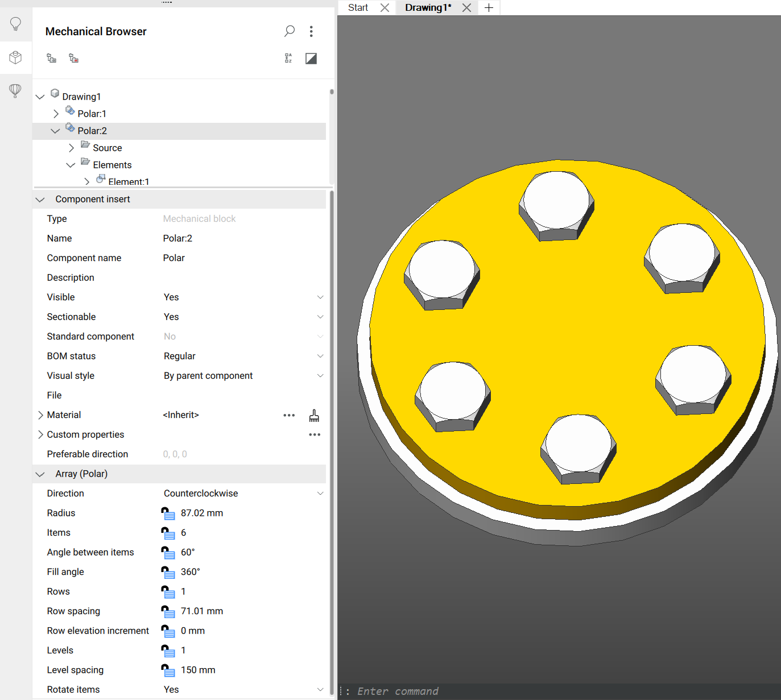Click the half-shaded square view icon
Image resolution: width=781 pixels, height=700 pixels.
pos(311,58)
